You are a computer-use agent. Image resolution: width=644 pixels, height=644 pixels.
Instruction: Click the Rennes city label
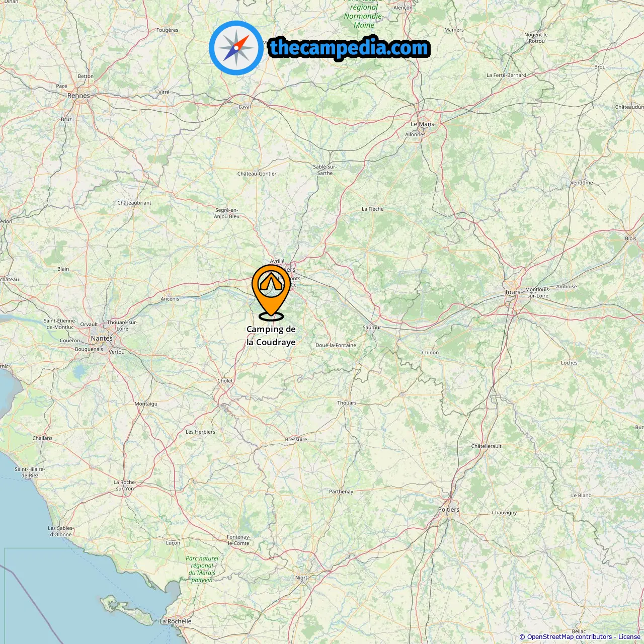pos(78,96)
